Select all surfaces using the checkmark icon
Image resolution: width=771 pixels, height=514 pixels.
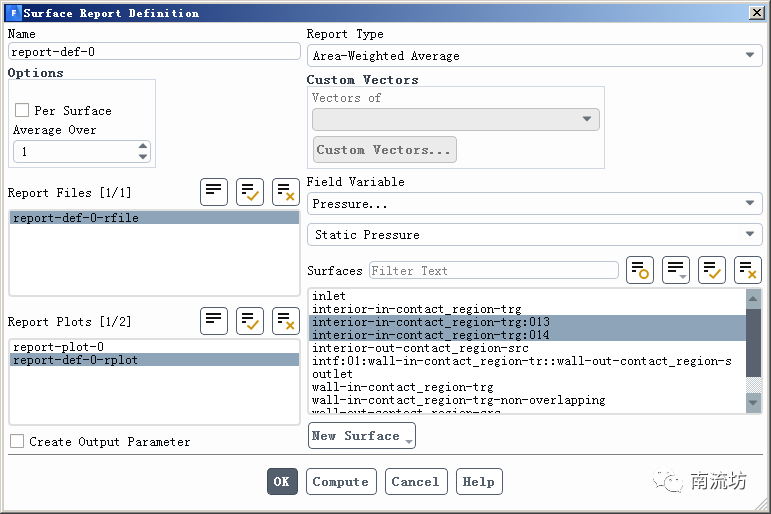tap(712, 270)
